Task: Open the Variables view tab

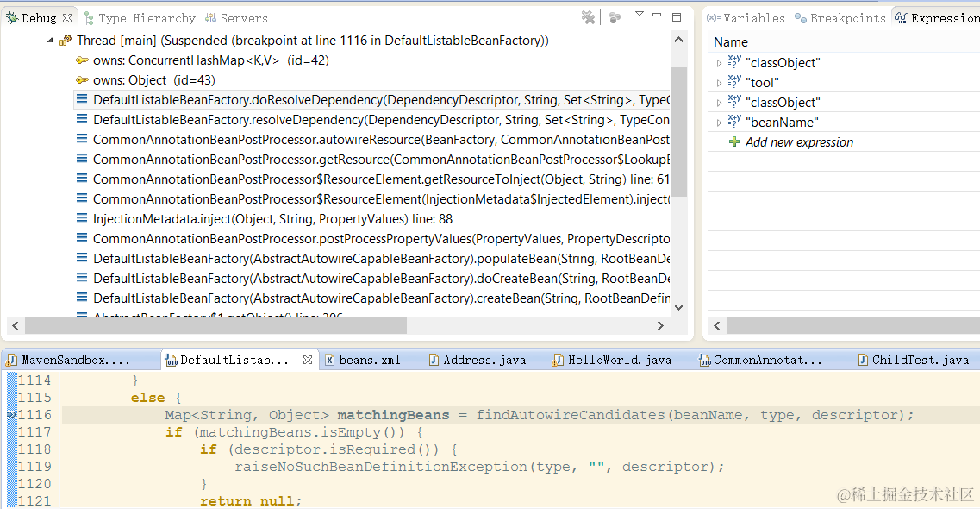Action: point(746,18)
